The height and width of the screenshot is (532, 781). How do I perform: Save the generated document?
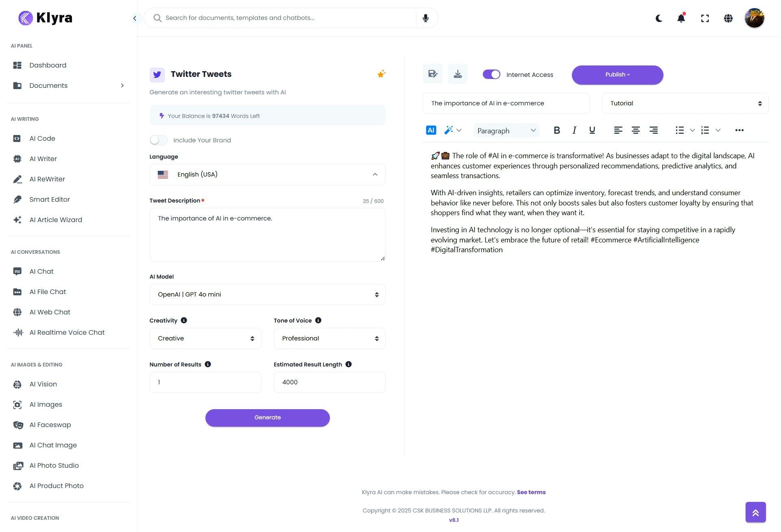(432, 74)
